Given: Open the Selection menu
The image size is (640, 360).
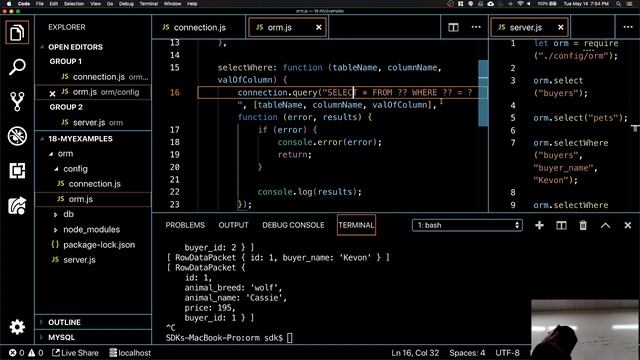Looking at the screenshot, I should tap(74, 4).
